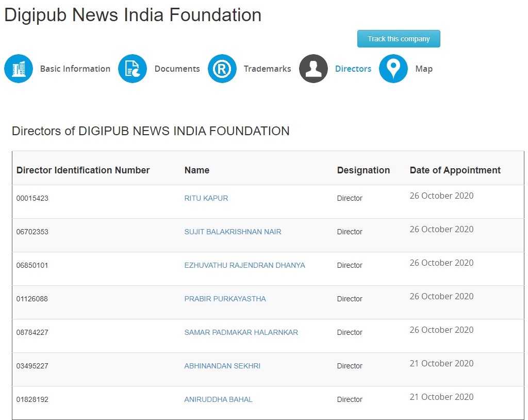Click the Aniruddha Bahal name link
Image resolution: width=528 pixels, height=420 pixels.
click(218, 399)
